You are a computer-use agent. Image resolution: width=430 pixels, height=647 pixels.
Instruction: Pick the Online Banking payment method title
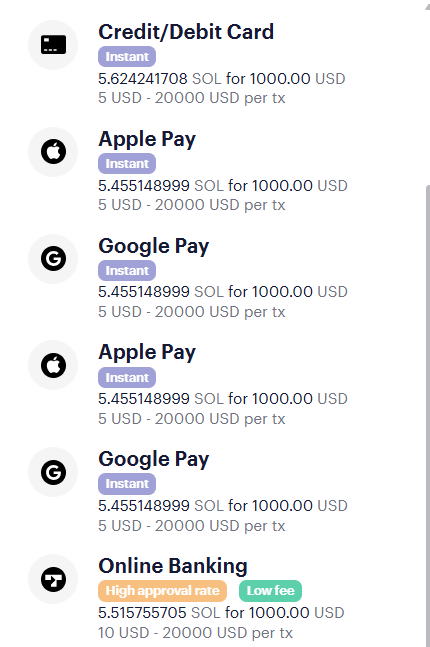click(173, 566)
